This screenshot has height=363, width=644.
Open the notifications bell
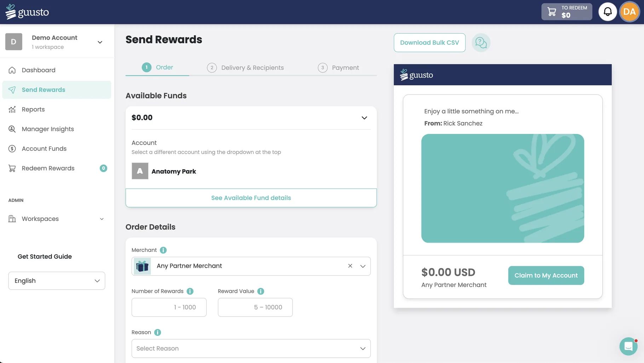click(x=608, y=12)
